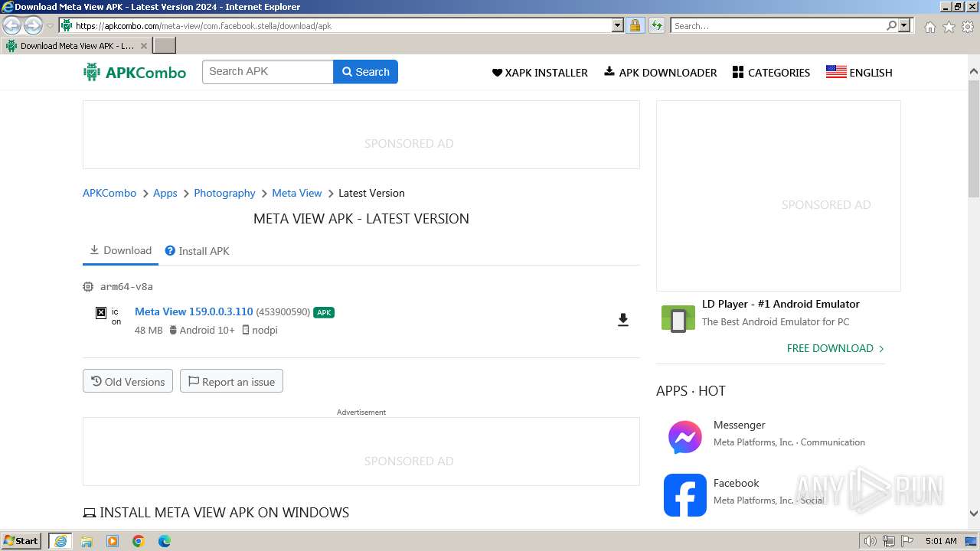Click the security lock icon in address bar

click(635, 25)
